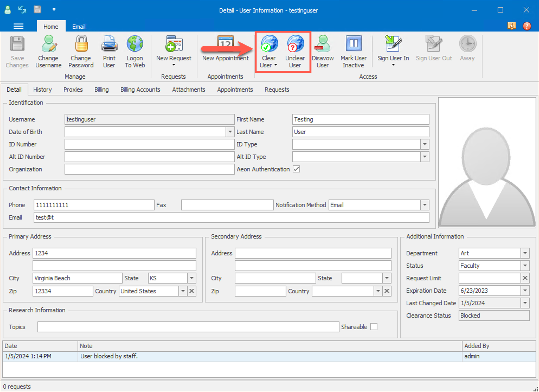Clear the Request Limit field with X button
This screenshot has width=539, height=392.
pyautogui.click(x=525, y=278)
